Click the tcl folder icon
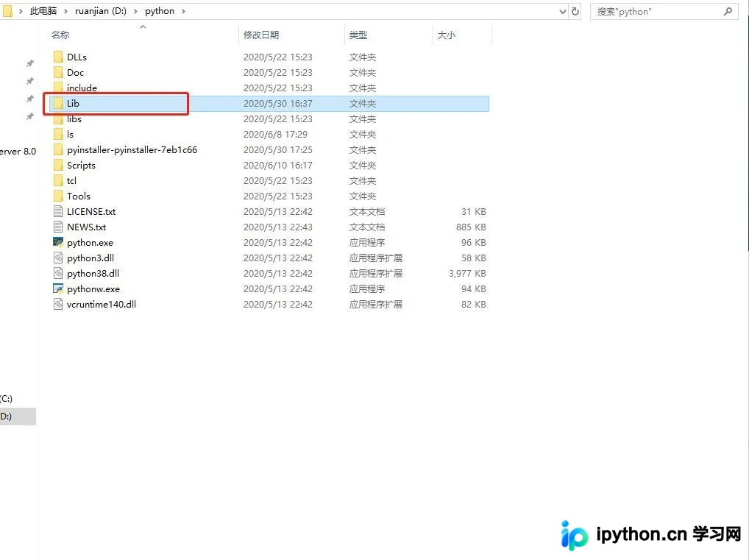This screenshot has width=749, height=560. [x=58, y=180]
